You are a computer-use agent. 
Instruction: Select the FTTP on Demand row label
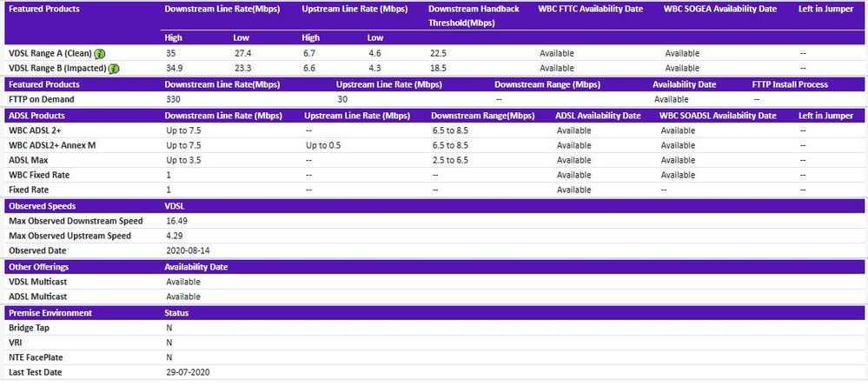(41, 99)
